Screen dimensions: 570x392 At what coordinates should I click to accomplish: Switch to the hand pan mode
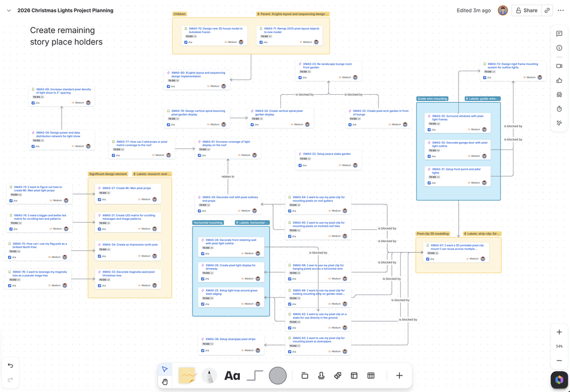pos(164,382)
